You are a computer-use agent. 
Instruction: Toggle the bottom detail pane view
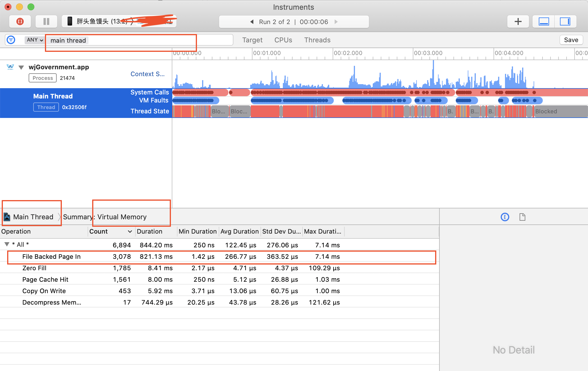pos(544,21)
